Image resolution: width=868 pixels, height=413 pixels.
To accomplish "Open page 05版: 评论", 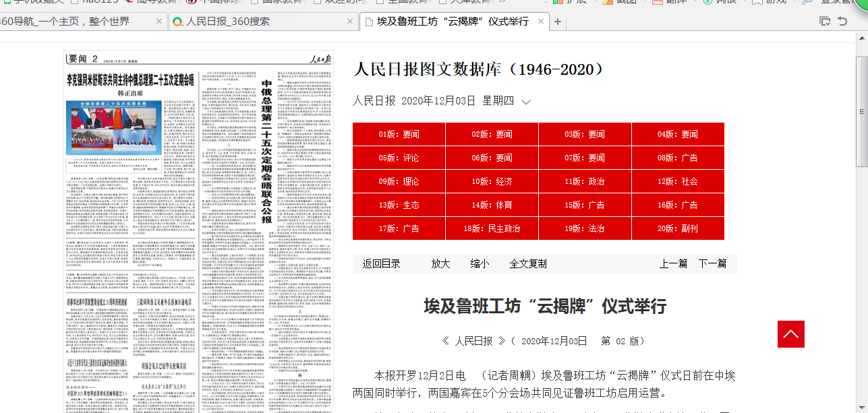I will tap(399, 158).
